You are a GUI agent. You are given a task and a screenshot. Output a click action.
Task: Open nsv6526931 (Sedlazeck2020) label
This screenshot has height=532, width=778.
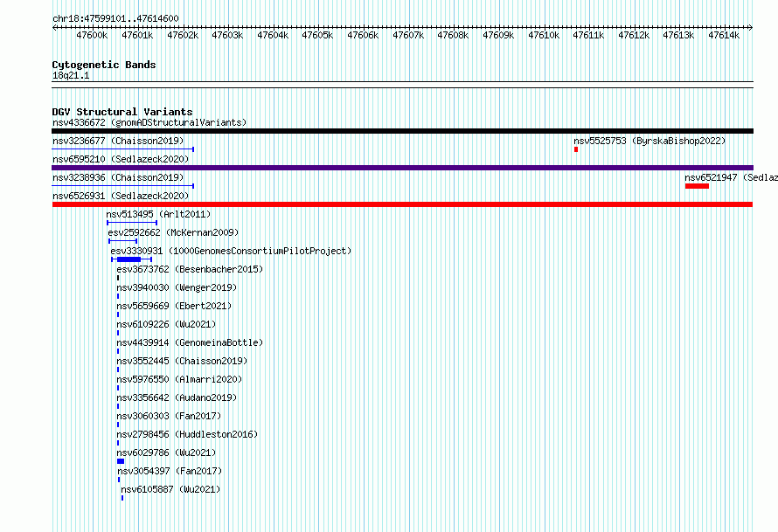pyautogui.click(x=121, y=196)
